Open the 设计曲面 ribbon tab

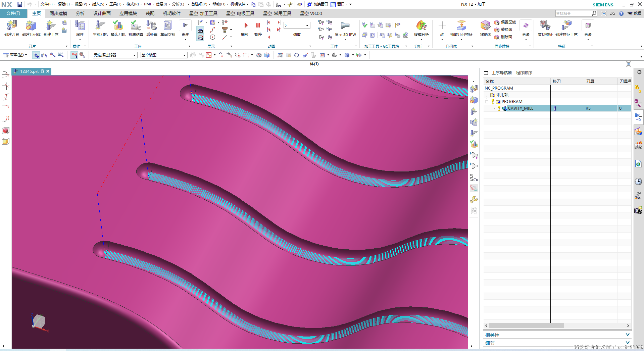(x=102, y=13)
